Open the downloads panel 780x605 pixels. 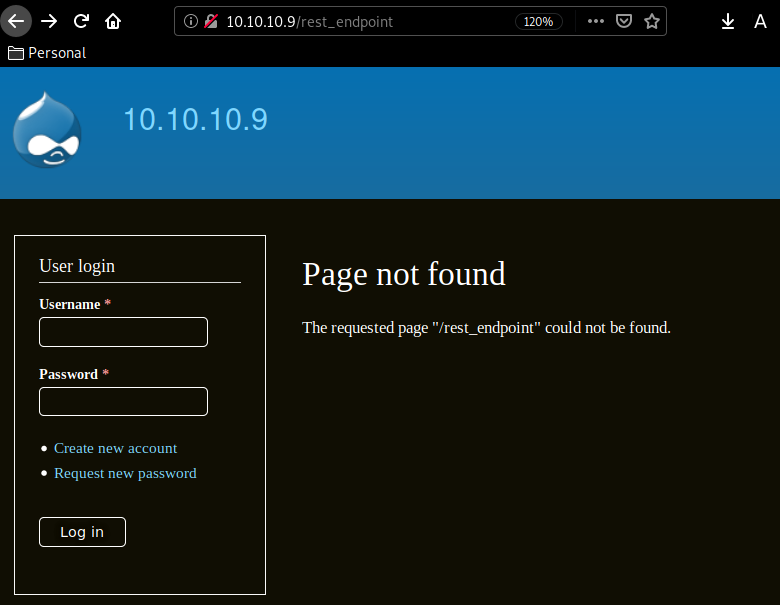(x=727, y=21)
